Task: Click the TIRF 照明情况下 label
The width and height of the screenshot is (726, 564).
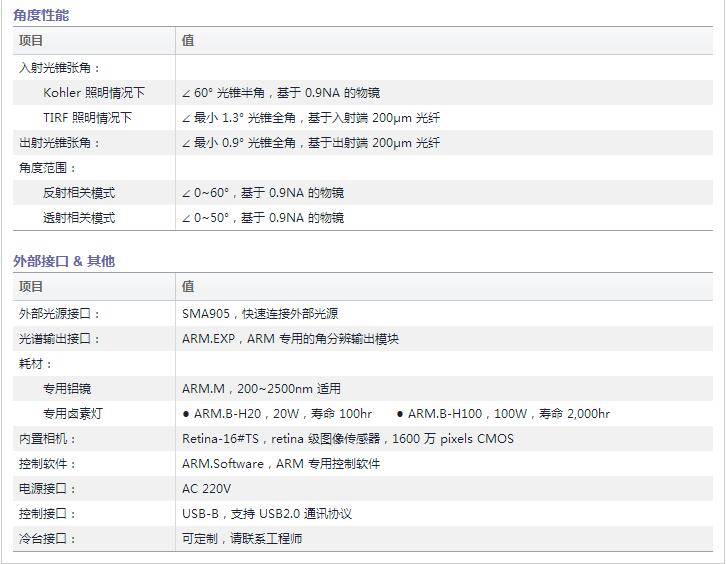Action: (88, 118)
